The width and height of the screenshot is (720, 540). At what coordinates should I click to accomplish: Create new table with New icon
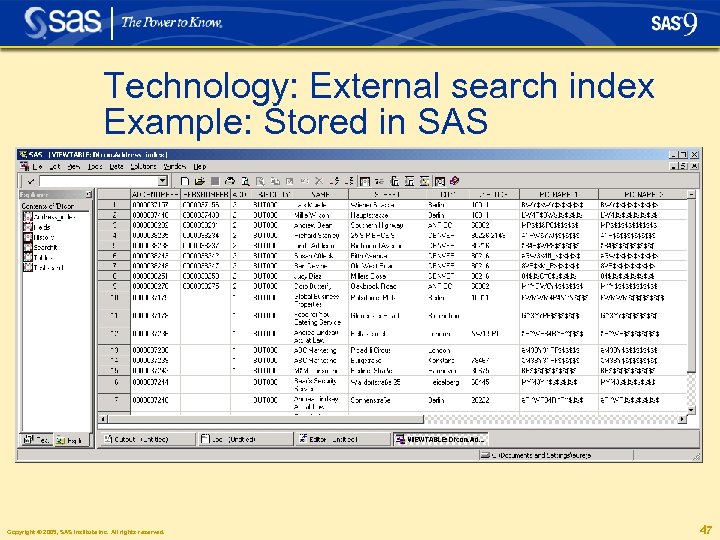click(x=185, y=181)
